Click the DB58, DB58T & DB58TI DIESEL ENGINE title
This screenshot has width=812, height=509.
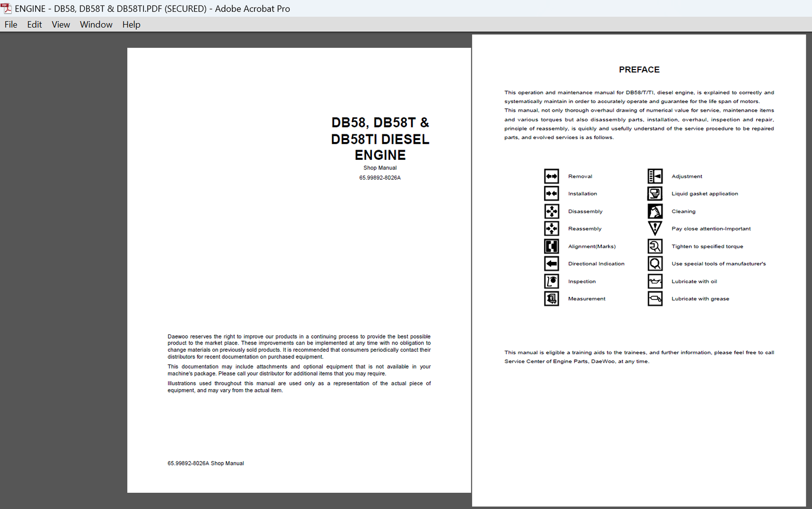[380, 139]
